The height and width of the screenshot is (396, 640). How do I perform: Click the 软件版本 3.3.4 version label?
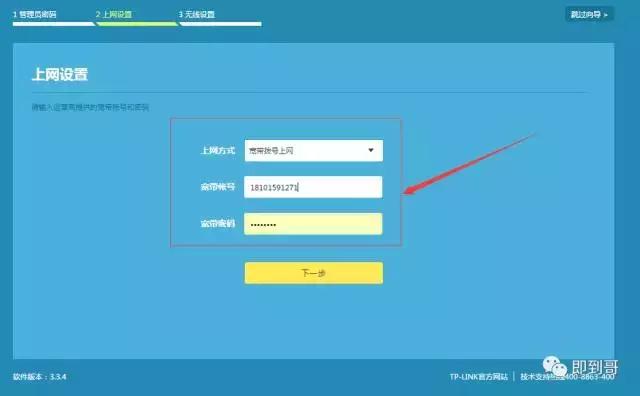[x=39, y=377]
